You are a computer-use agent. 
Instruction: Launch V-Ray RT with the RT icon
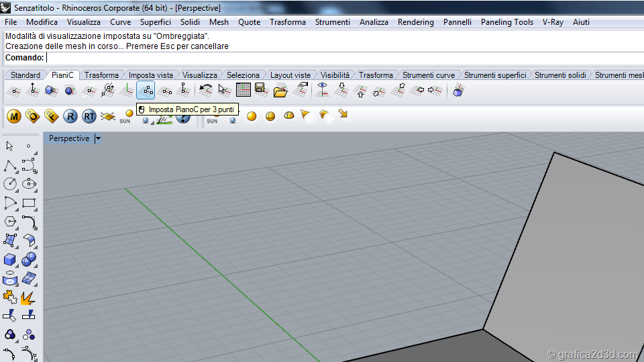coord(89,117)
